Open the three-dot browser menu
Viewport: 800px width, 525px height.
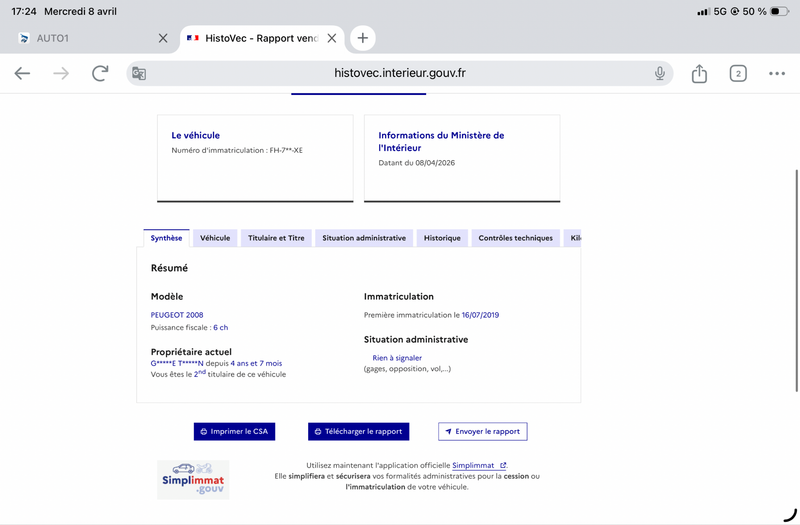click(777, 73)
